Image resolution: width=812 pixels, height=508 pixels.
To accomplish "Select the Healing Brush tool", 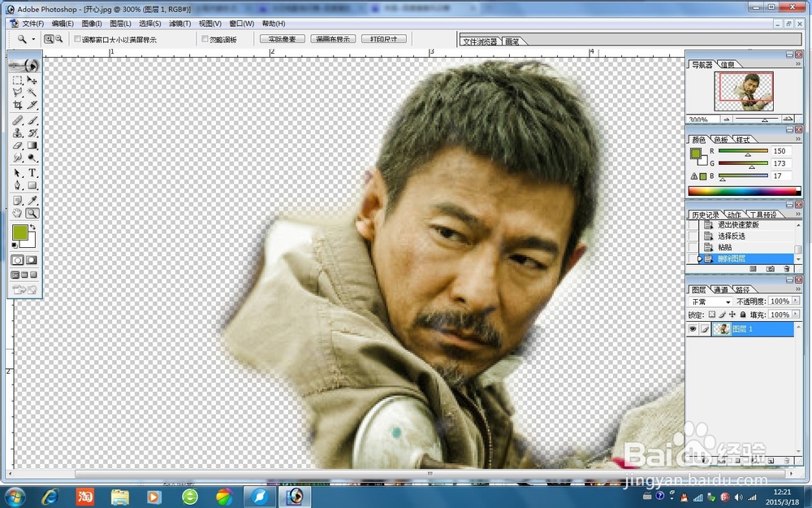I will (x=18, y=120).
